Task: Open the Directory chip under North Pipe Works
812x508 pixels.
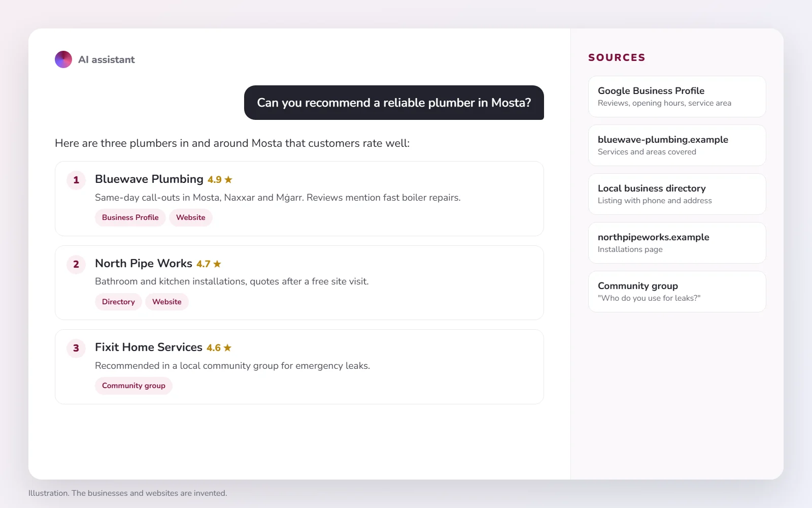Action: point(118,302)
